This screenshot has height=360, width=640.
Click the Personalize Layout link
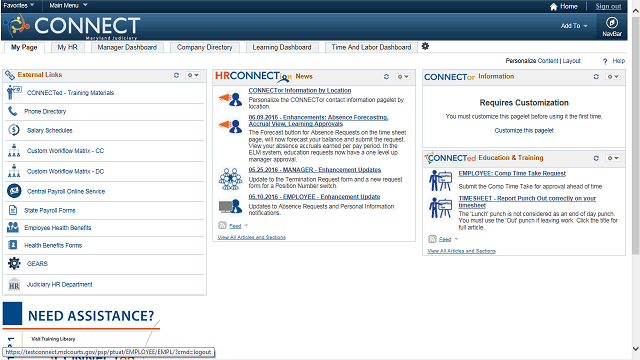click(x=571, y=61)
